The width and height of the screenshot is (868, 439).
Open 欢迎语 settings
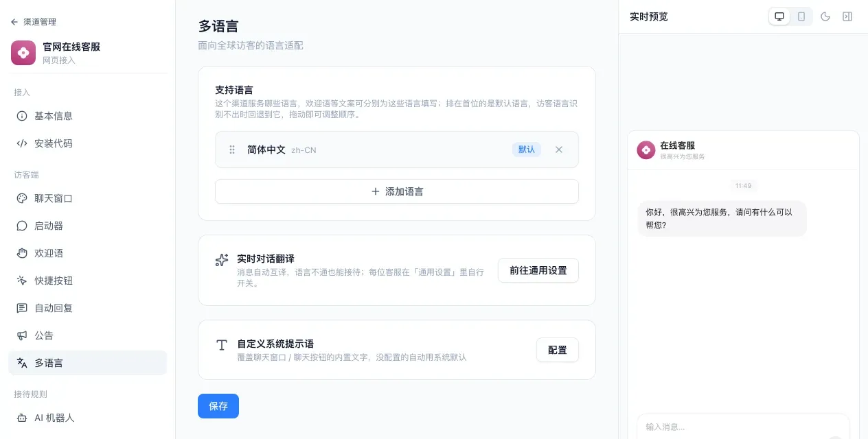click(87, 253)
